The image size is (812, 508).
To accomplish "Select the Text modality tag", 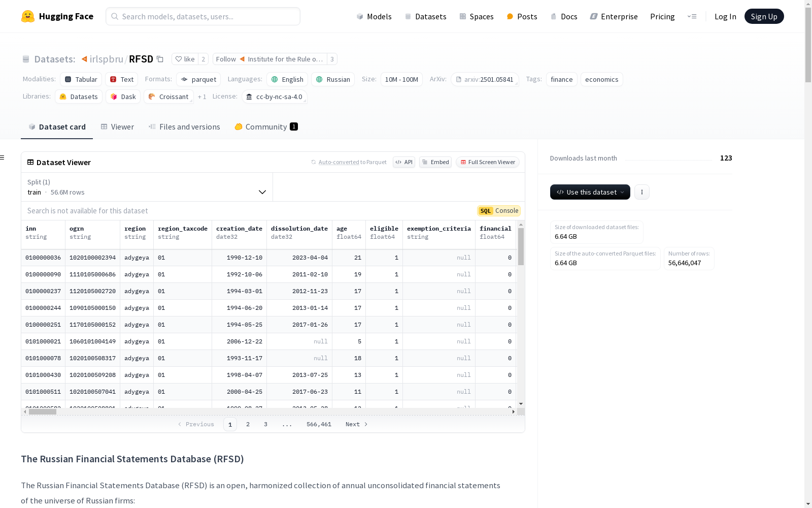I will coord(122,79).
